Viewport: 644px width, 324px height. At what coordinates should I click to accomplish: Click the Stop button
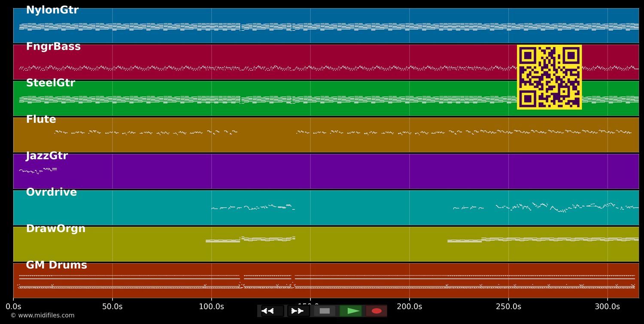click(325, 311)
